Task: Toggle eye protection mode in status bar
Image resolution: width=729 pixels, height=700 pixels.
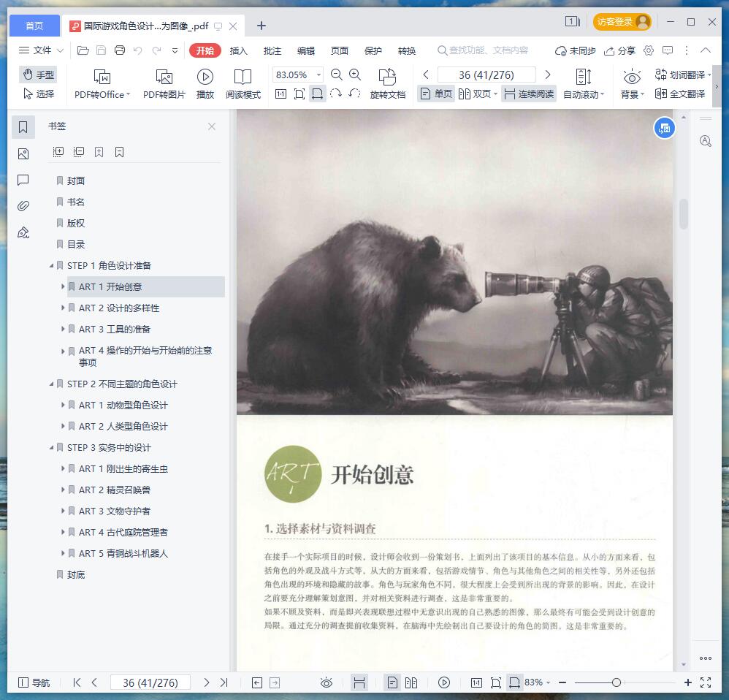Action: (x=327, y=682)
